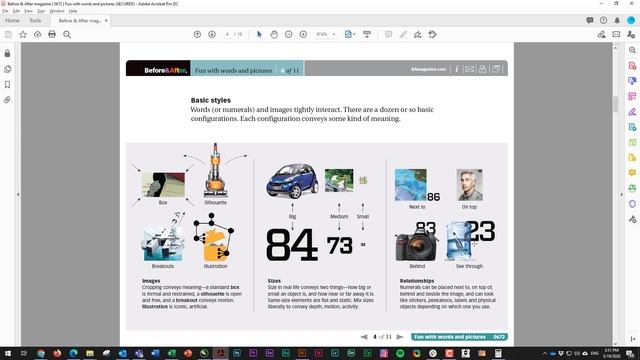Print the document using printer icon
Viewport: 640px width, 360px height.
pyautogui.click(x=52, y=35)
